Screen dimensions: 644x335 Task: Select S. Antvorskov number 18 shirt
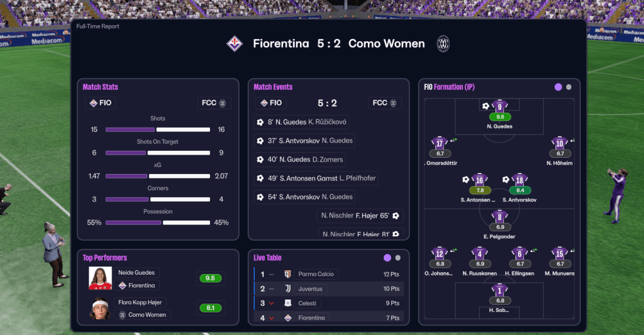click(519, 180)
